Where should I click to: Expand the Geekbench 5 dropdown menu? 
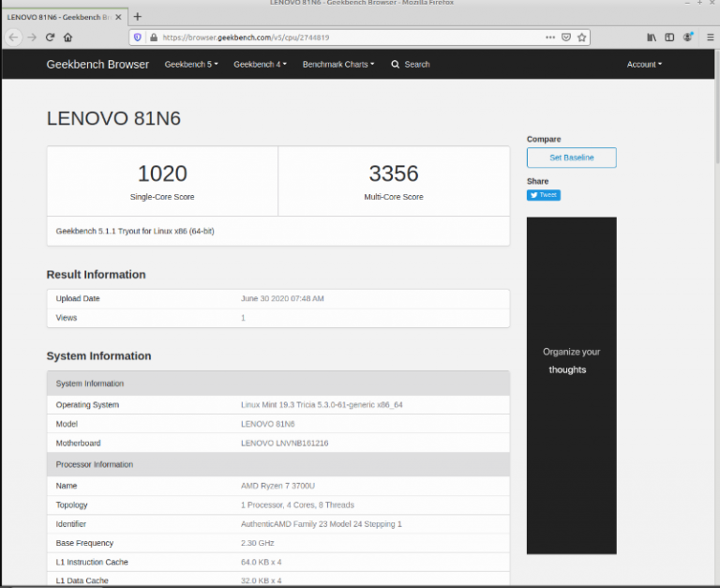point(191,65)
